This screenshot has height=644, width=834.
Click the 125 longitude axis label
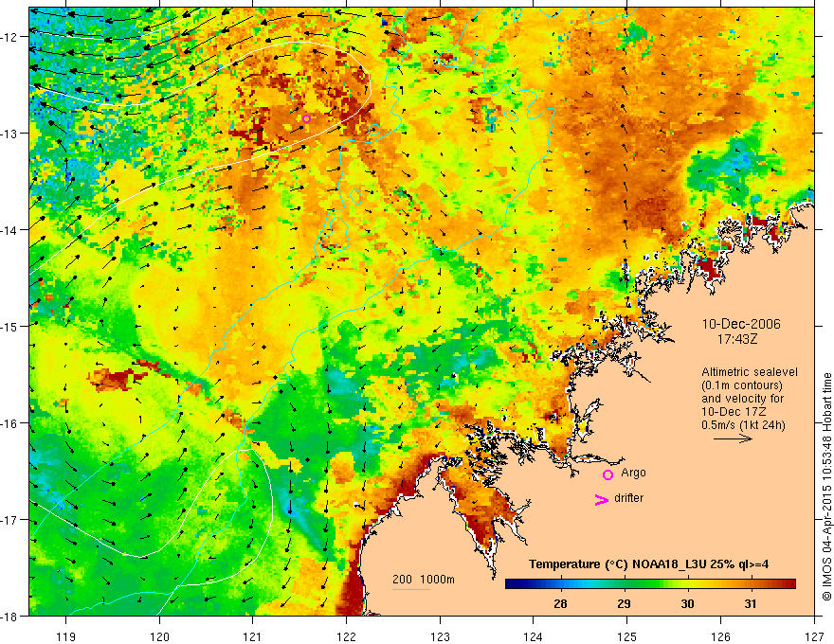(x=626, y=622)
